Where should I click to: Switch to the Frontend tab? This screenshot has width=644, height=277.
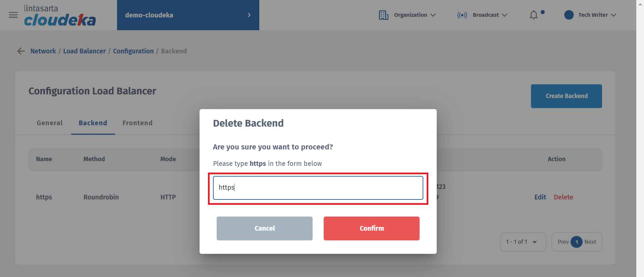pyautogui.click(x=138, y=123)
